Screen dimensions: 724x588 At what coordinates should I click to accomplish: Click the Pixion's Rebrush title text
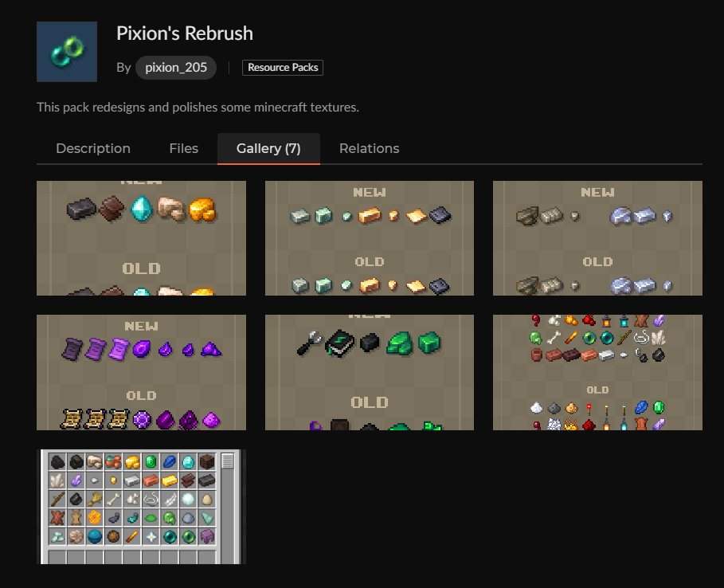point(185,33)
